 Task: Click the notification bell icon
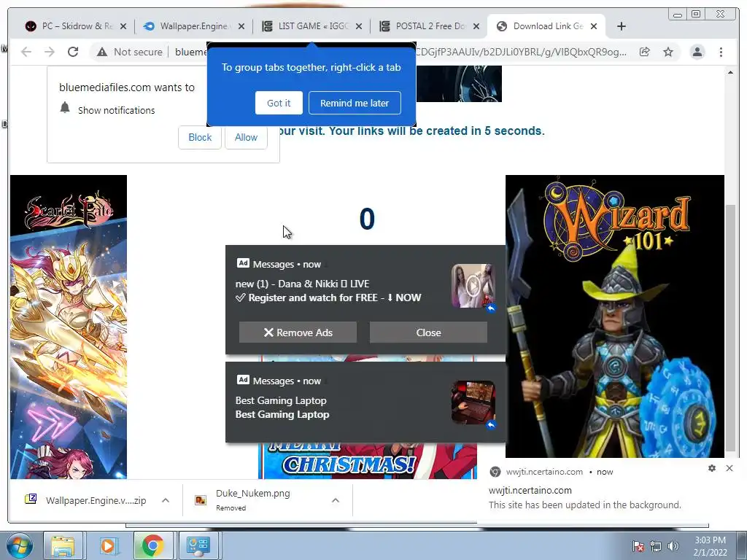click(65, 108)
